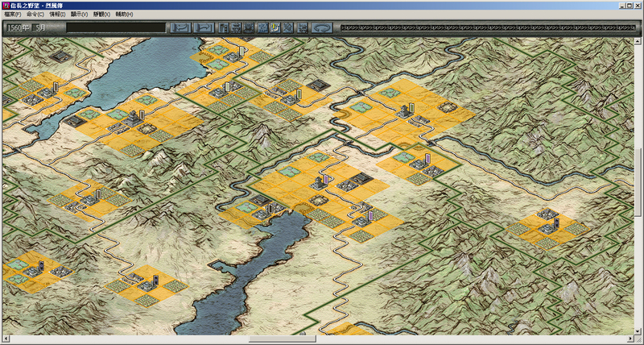Image resolution: width=644 pixels, height=345 pixels.
Task: Click the horizontal scrollbar left arrow
Action: 6,339
